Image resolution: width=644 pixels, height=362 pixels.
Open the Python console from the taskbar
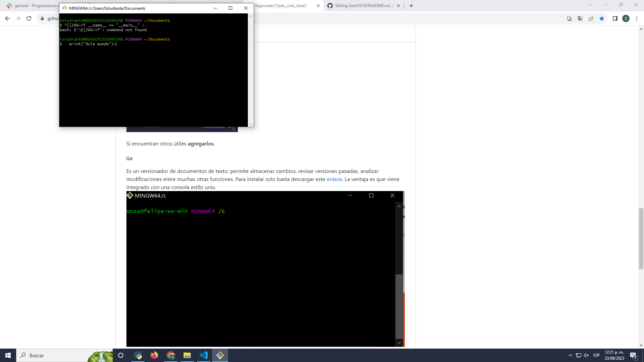[x=138, y=355]
